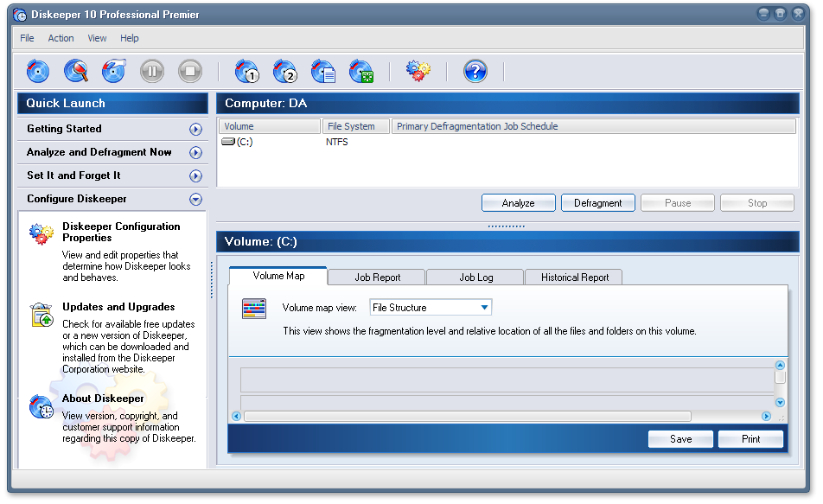
Task: Click the volume map scroll up arrow
Action: click(780, 366)
